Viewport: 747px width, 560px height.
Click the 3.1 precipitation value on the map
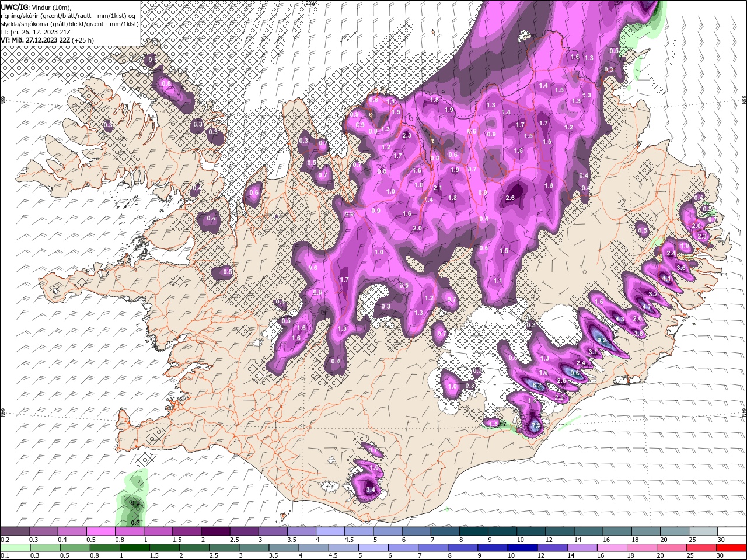pos(593,352)
